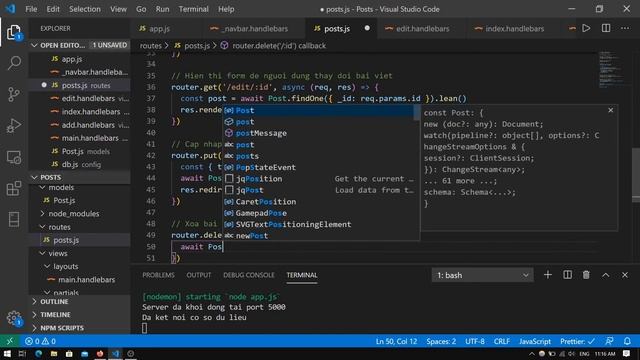Open Task View on the taskbar
640x360 pixels.
click(22, 353)
